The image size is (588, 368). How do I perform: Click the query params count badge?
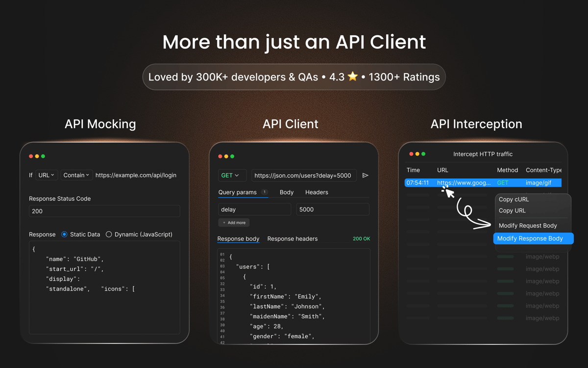265,192
